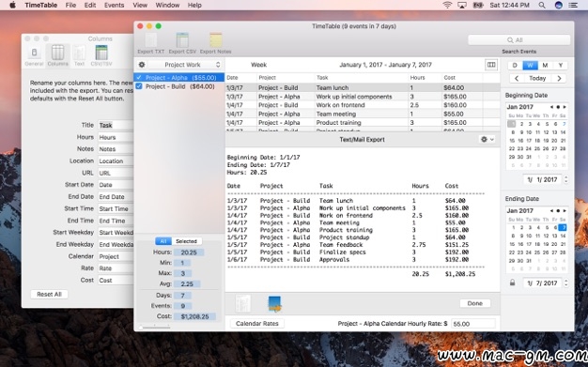Image resolution: width=588 pixels, height=367 pixels.
Task: Select the CSV/TSV tab icon in the Columns window
Action: click(x=101, y=55)
